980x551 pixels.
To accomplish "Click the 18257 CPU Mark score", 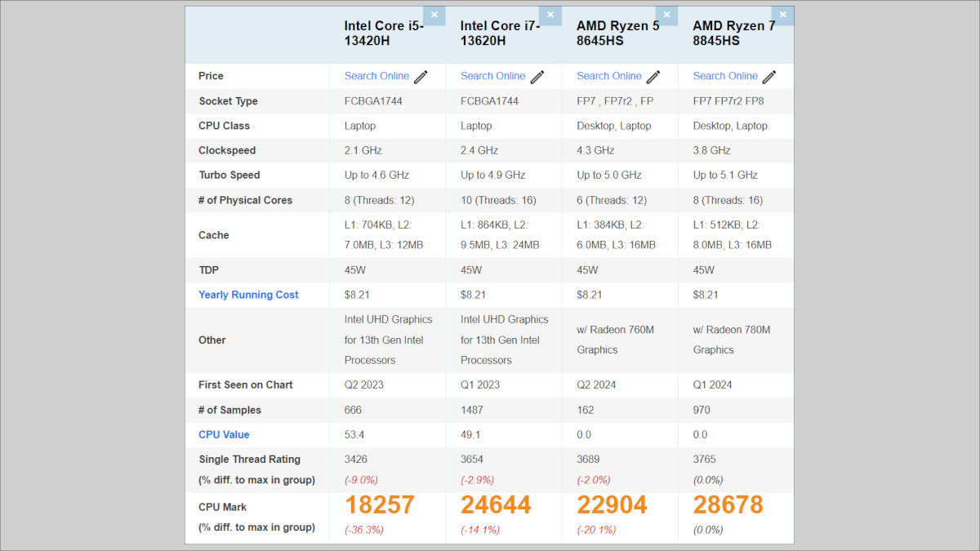I will point(379,504).
